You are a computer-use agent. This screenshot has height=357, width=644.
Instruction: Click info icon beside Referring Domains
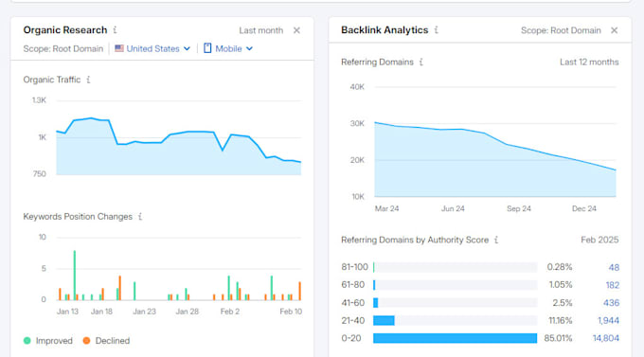pos(421,62)
